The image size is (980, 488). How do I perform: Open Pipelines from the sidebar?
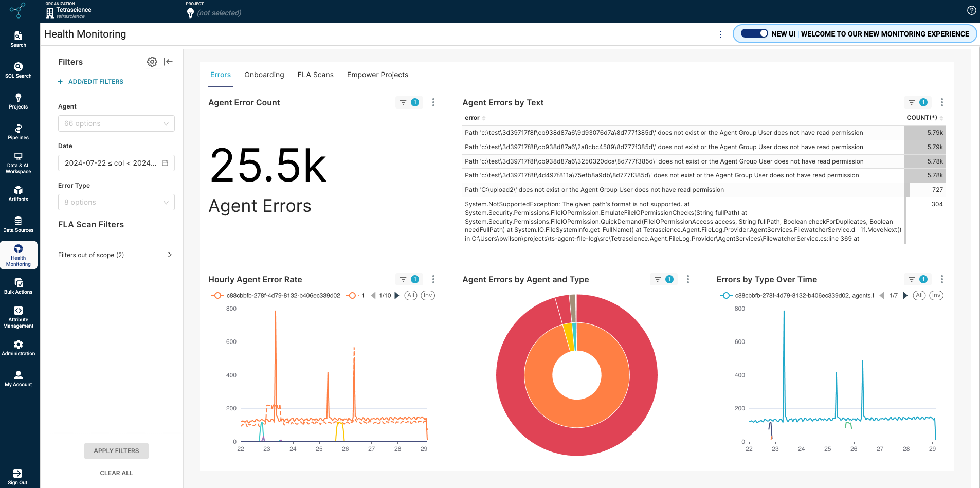click(x=18, y=132)
